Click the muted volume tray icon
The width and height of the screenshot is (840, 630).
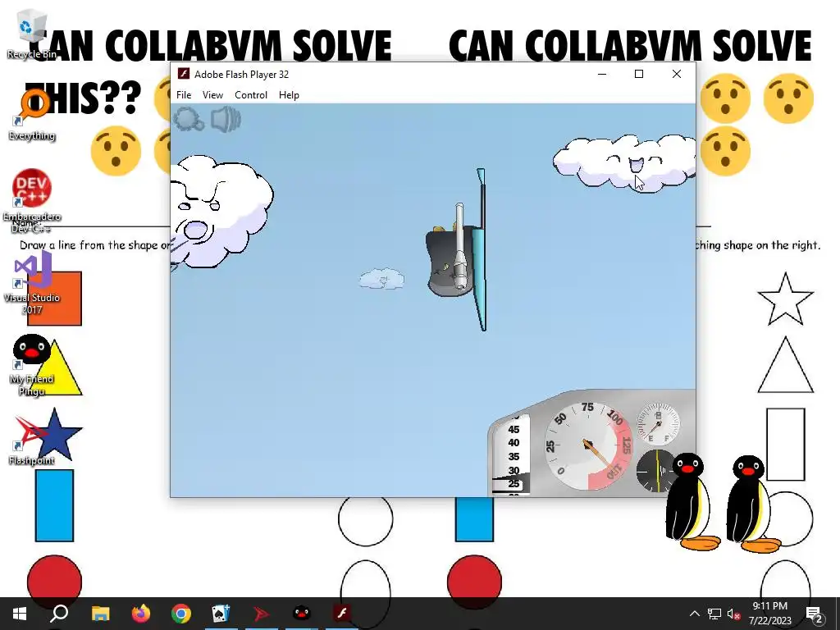[733, 614]
